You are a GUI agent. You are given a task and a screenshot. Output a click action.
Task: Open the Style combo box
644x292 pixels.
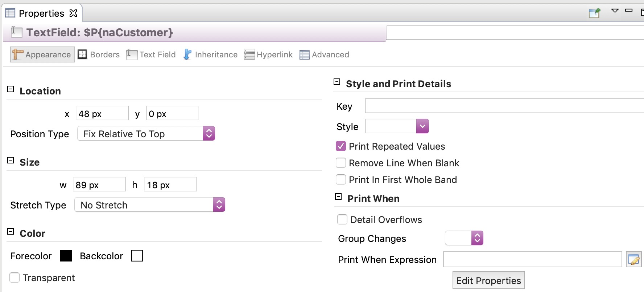click(397, 126)
